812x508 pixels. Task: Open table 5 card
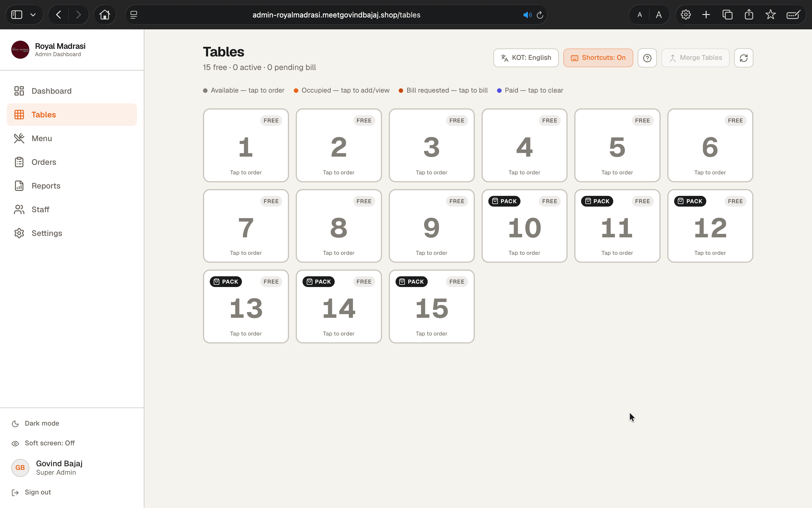click(x=617, y=145)
